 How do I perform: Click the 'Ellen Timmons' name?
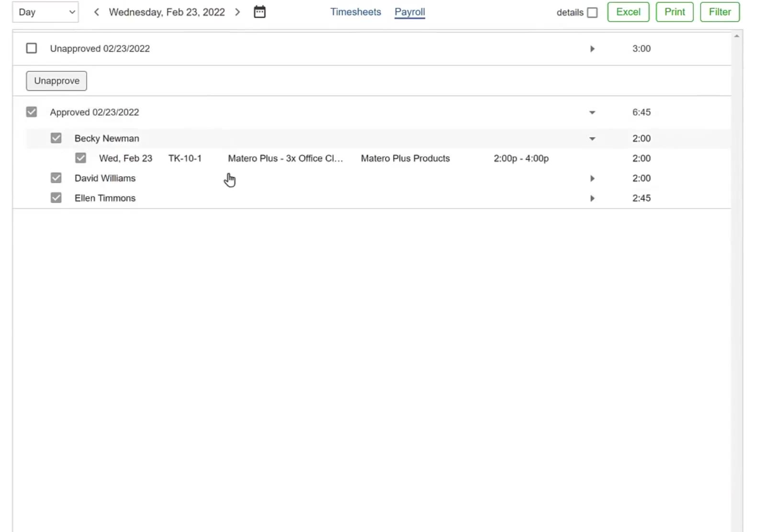click(x=105, y=198)
